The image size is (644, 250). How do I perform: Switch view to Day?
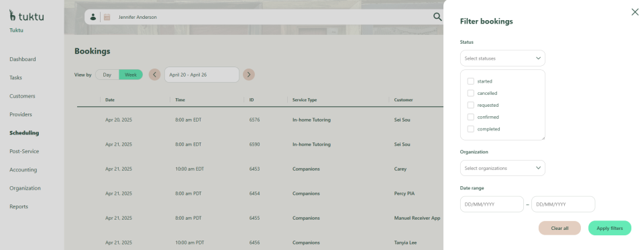tap(107, 75)
